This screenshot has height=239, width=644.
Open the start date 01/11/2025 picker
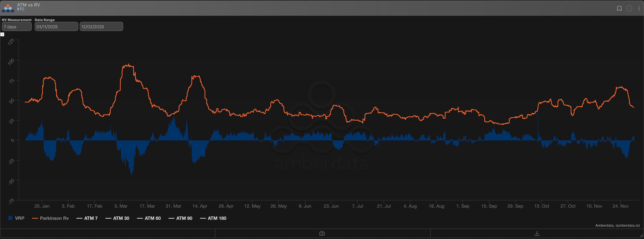coord(56,27)
